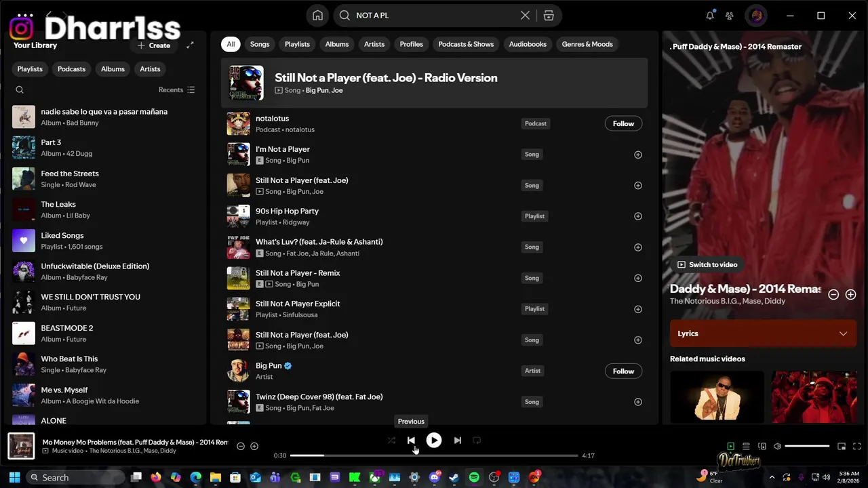Open top result Still Not a Player Radio Version
868x488 pixels.
click(434, 83)
